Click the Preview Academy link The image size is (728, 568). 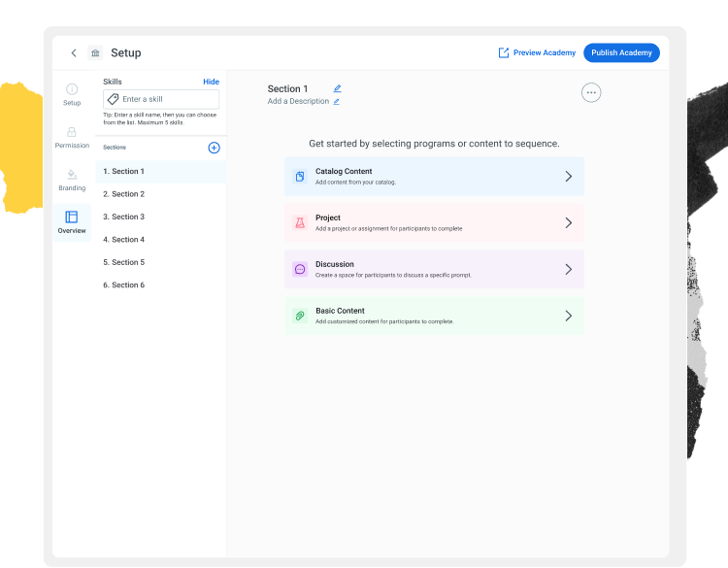[537, 53]
